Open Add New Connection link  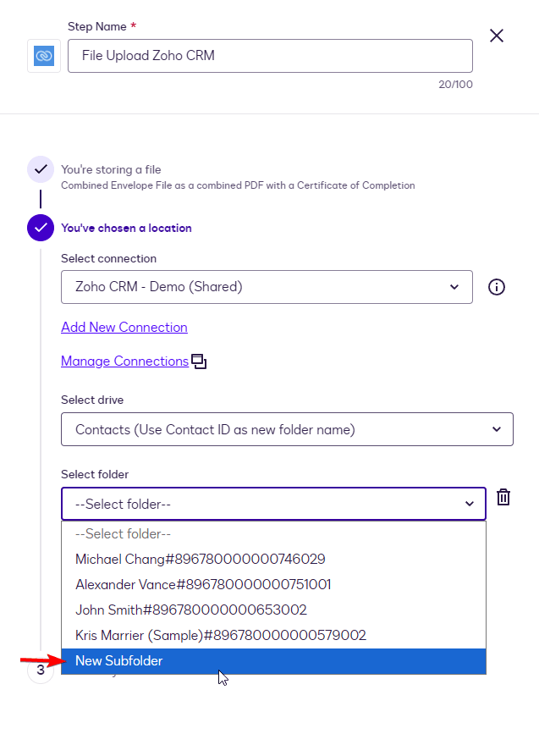pyautogui.click(x=124, y=328)
